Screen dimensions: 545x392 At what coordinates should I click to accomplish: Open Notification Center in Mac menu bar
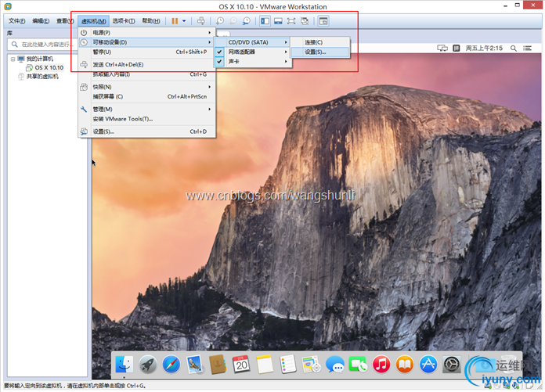pyautogui.click(x=528, y=49)
